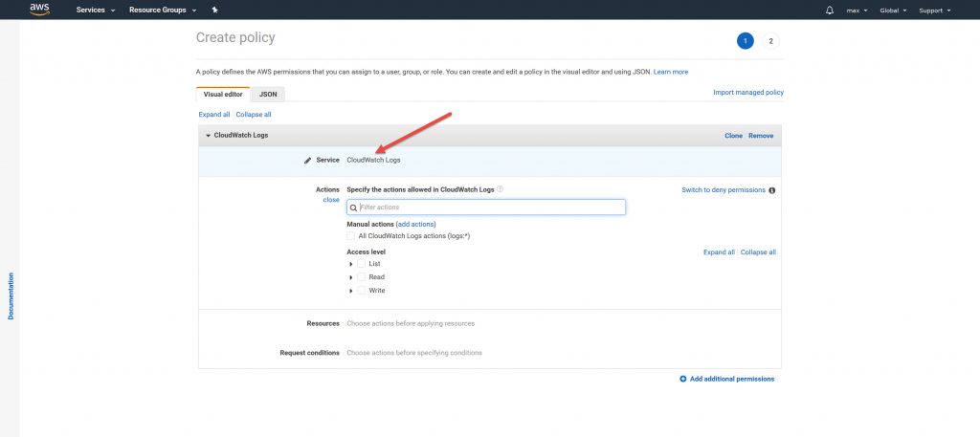This screenshot has width=980, height=437.
Task: Enable the List access level checkbox
Action: click(x=362, y=263)
